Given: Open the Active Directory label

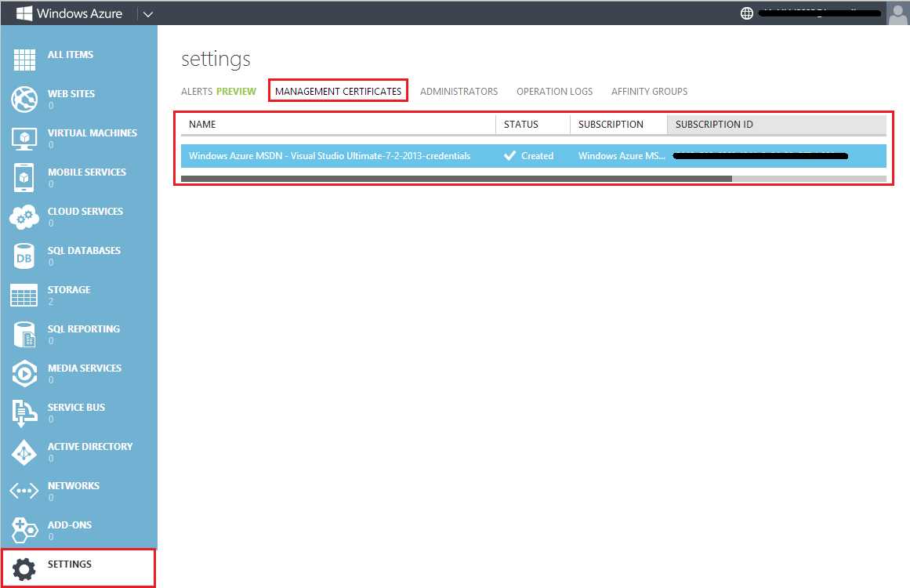Looking at the screenshot, I should tap(90, 446).
